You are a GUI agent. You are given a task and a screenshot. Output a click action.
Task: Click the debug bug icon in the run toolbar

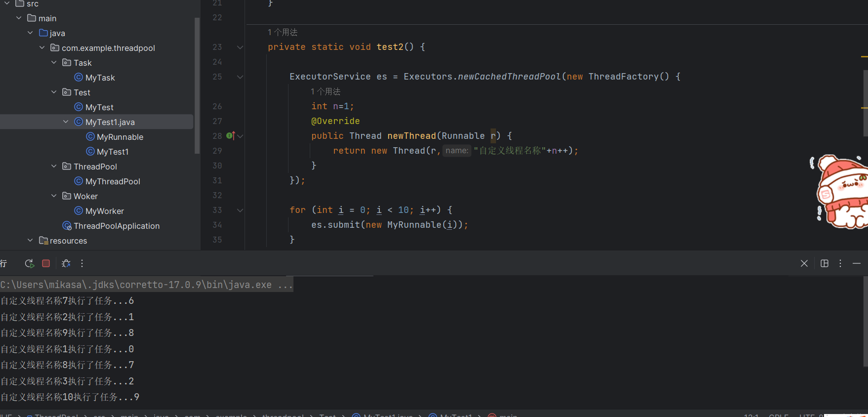point(66,263)
